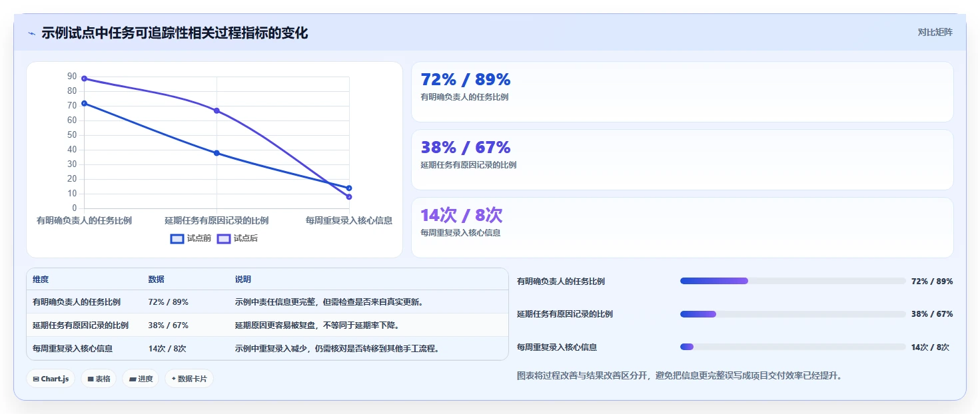Click the note starting 延期原因更容易被复盘
Image resolution: width=980 pixels, height=414 pixels.
pos(317,325)
